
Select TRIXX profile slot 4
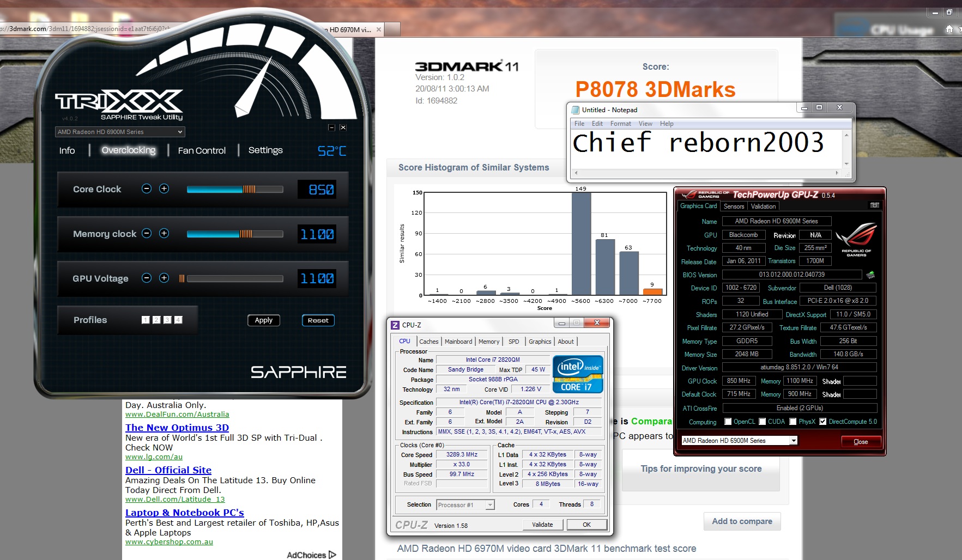178,320
